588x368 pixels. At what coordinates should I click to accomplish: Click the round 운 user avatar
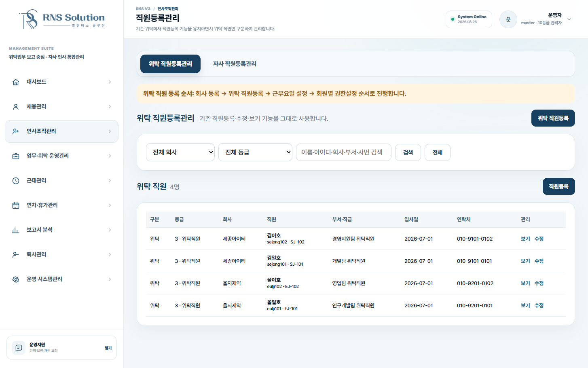click(508, 19)
